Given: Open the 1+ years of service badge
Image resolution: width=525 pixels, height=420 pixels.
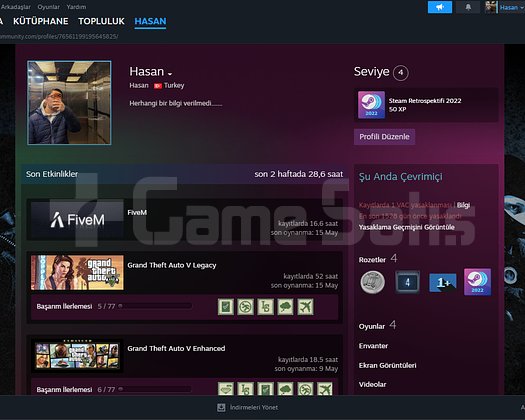Looking at the screenshot, I should [x=442, y=282].
